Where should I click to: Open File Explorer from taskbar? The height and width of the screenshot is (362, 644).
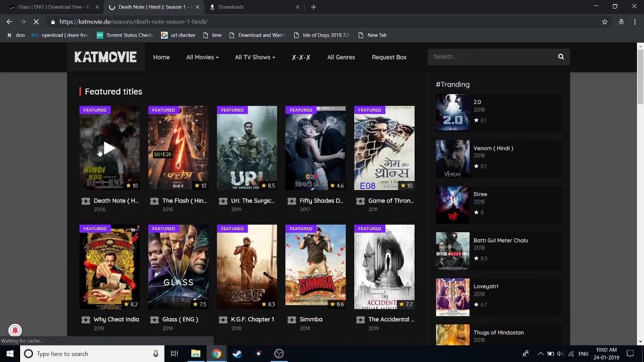coord(196,354)
